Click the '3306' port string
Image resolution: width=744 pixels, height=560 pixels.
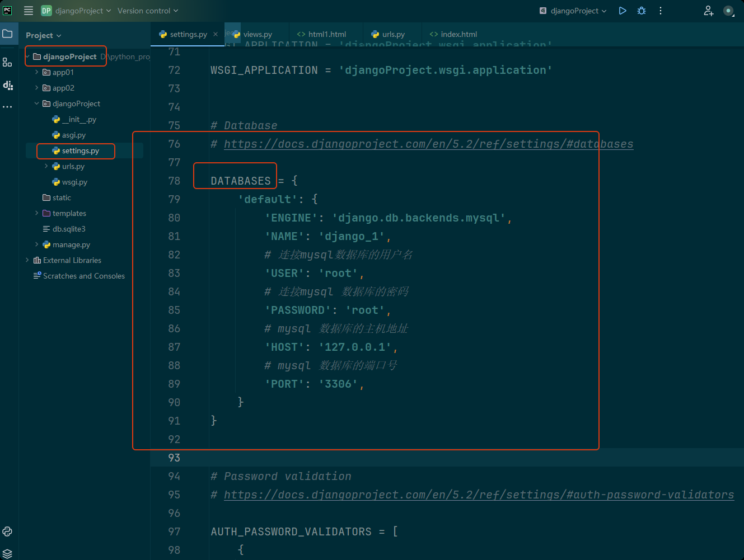click(x=339, y=384)
